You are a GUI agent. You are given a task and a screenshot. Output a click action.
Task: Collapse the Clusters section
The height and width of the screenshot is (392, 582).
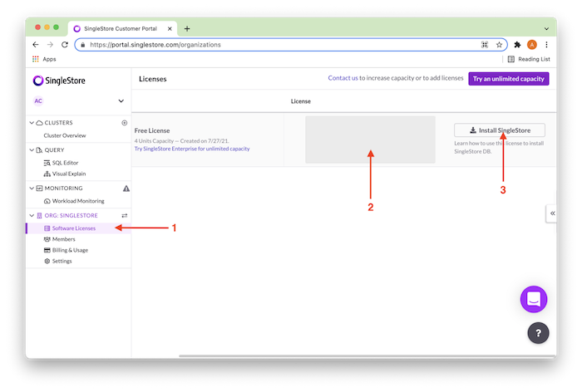coord(32,123)
